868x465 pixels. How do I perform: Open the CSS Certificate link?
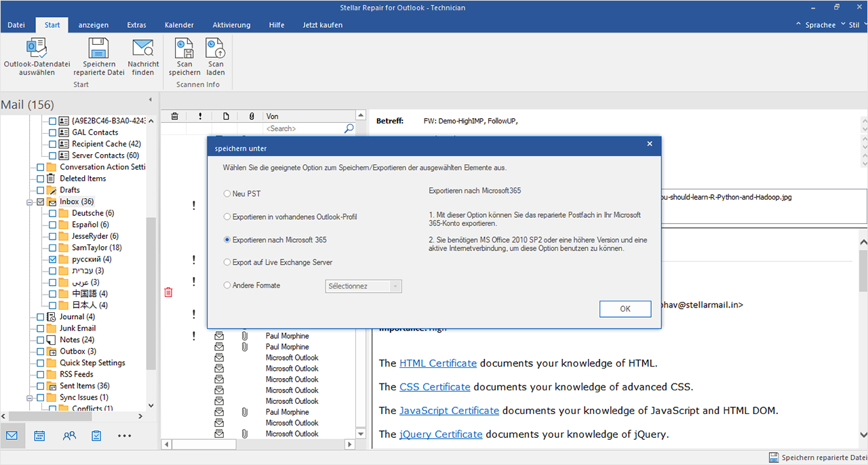[x=435, y=387]
